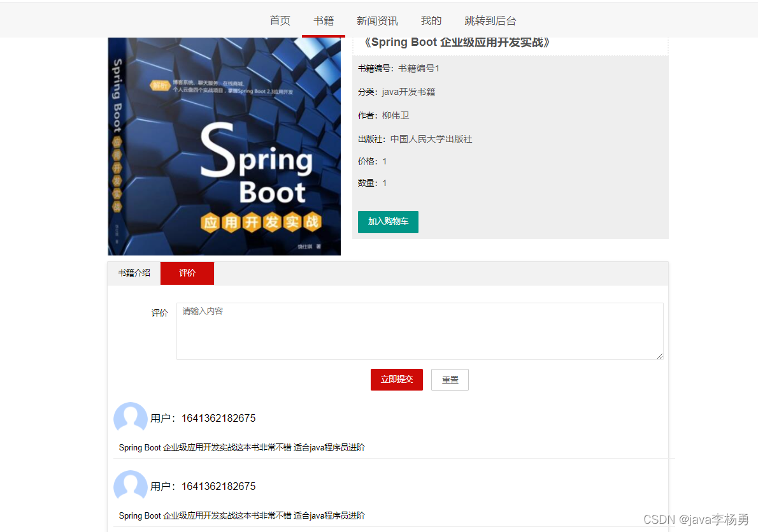Click the book title 《Spring Boot 企业级应用开发实战》
This screenshot has width=758, height=532.
(456, 43)
